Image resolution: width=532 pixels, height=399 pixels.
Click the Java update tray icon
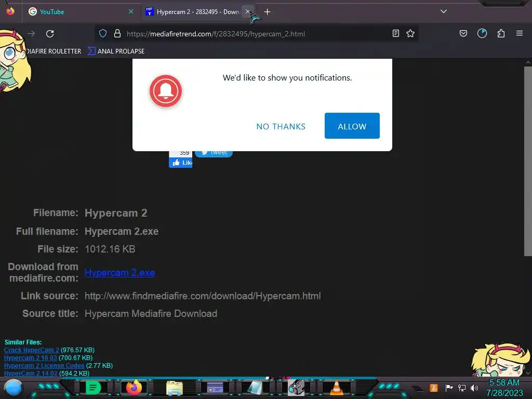(434, 388)
